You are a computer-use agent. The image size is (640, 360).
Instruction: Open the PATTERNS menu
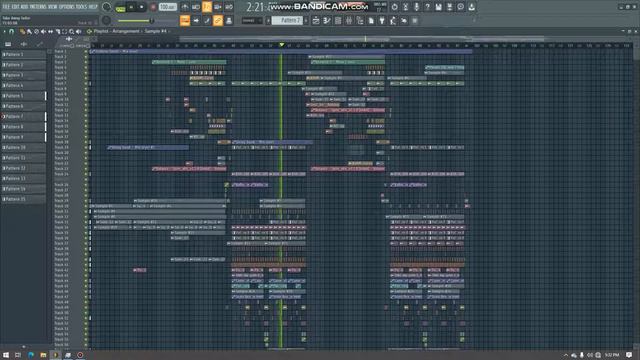point(38,7)
